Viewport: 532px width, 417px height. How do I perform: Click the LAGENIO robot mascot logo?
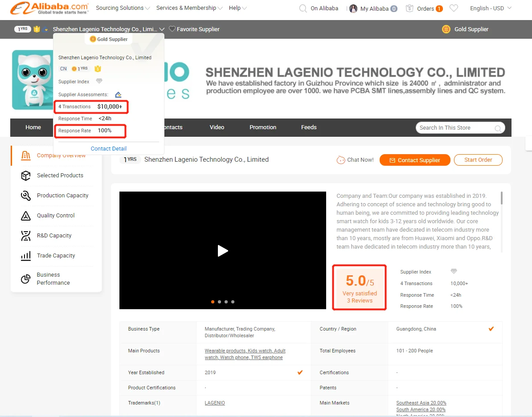33,80
